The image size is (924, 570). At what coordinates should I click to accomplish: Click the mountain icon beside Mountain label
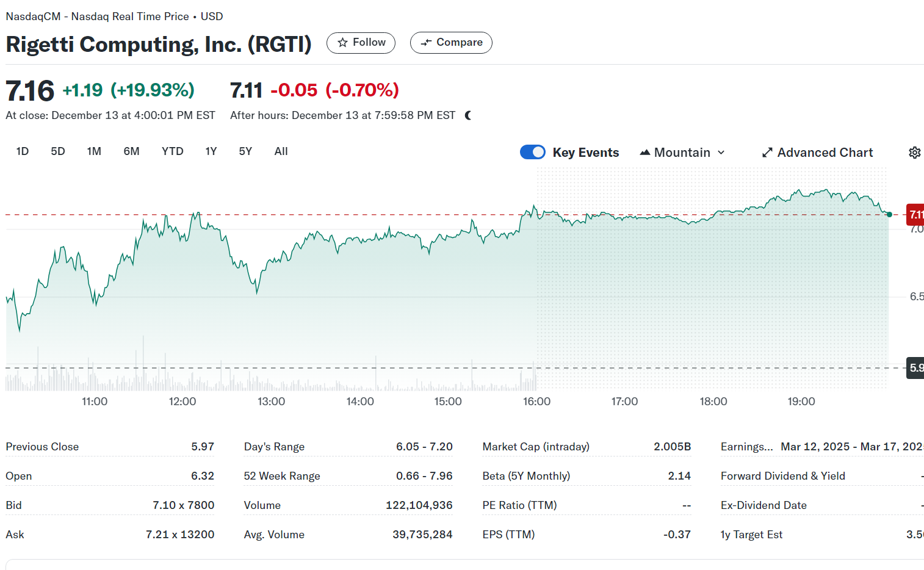point(644,153)
